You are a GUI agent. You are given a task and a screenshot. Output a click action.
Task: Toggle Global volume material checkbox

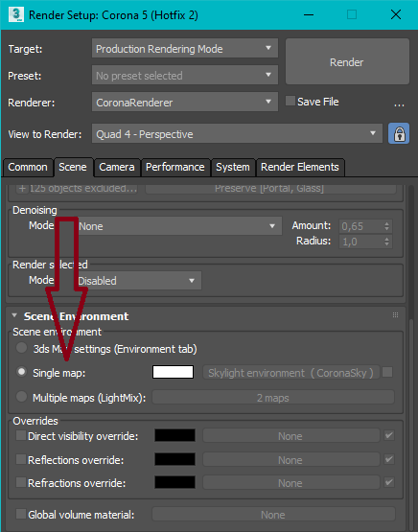[21, 514]
